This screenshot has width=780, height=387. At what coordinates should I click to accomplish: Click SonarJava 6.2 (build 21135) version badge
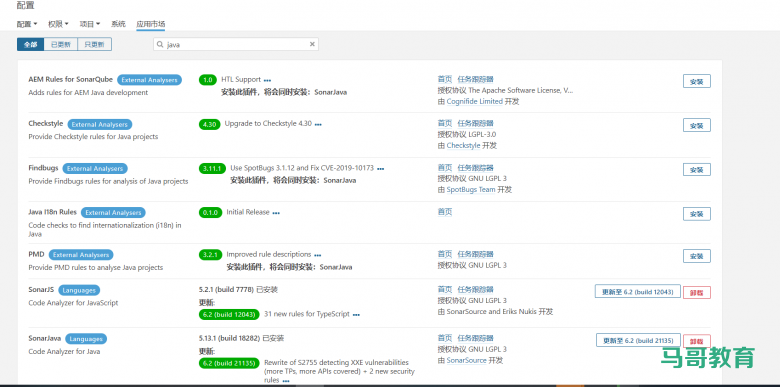tap(229, 363)
